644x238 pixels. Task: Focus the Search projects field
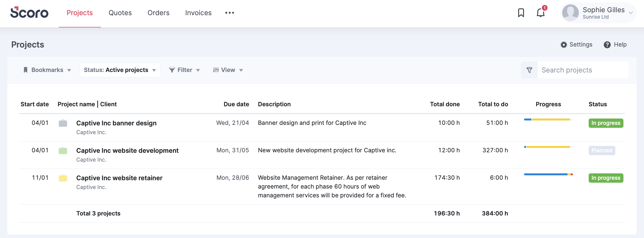pyautogui.click(x=583, y=70)
